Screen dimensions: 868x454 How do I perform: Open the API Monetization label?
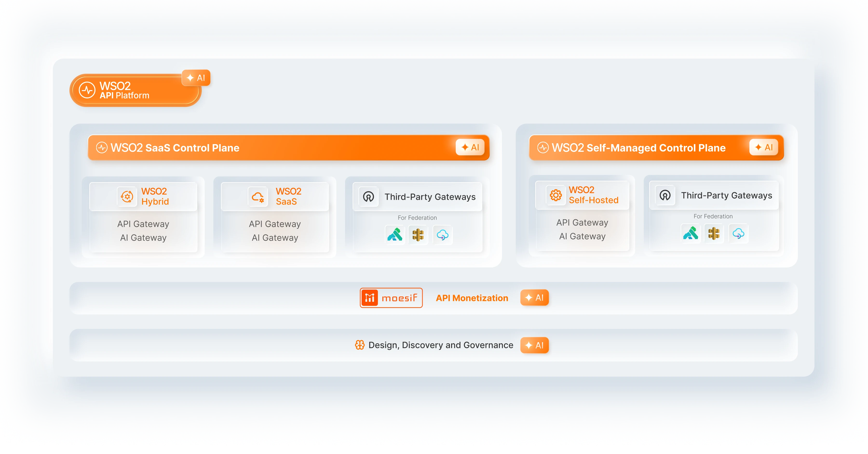click(472, 298)
